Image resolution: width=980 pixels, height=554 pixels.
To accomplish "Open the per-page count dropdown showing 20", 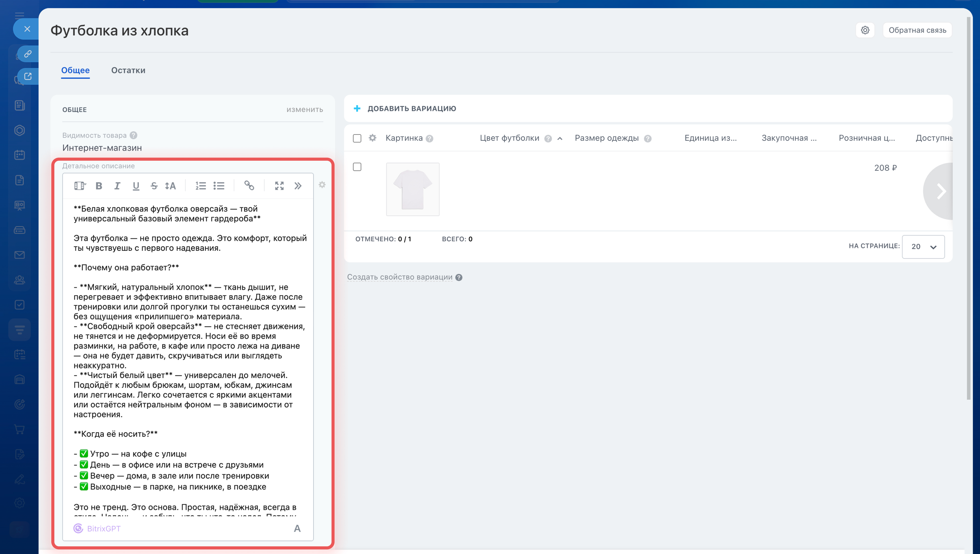I will (923, 247).
